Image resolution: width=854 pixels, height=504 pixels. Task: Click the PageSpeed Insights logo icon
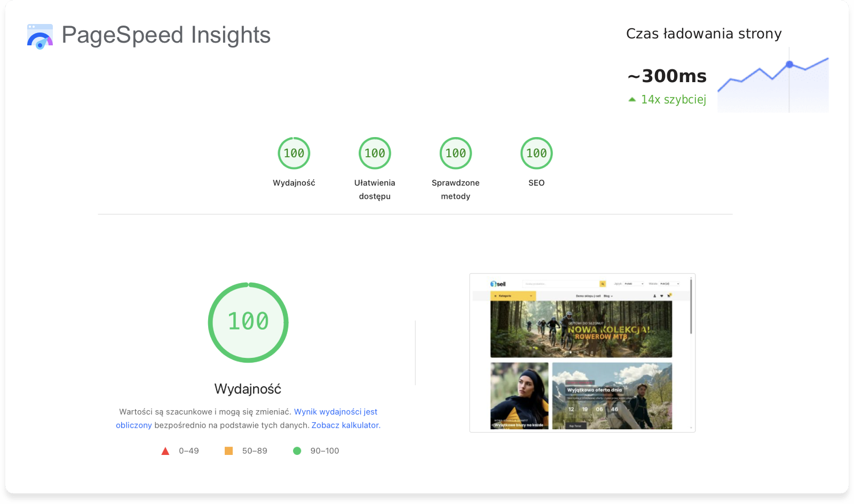40,36
